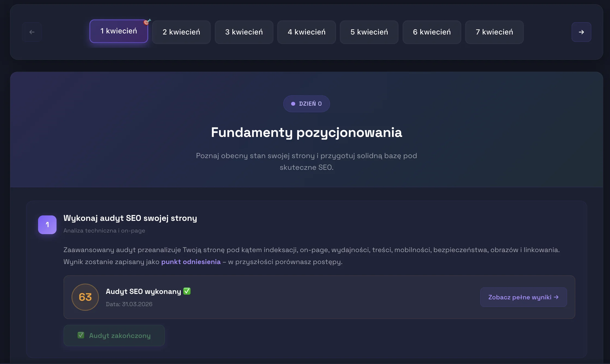Click the arrow icon inside Zobacz pełne wyniki

coord(556,297)
